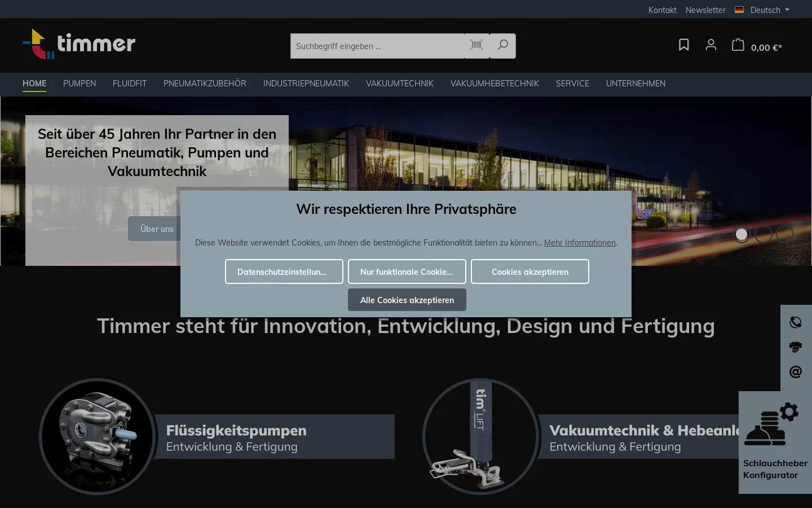Select the first carousel slide dot

pyautogui.click(x=742, y=234)
